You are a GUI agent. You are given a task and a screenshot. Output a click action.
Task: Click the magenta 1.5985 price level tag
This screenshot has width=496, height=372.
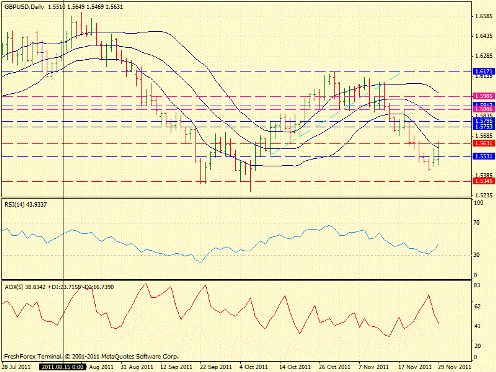click(484, 96)
